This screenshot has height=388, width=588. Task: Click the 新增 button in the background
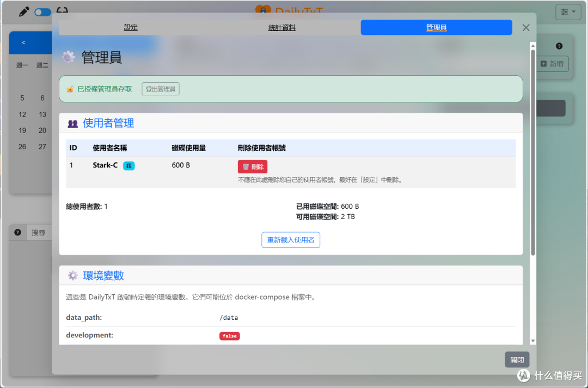pos(552,64)
